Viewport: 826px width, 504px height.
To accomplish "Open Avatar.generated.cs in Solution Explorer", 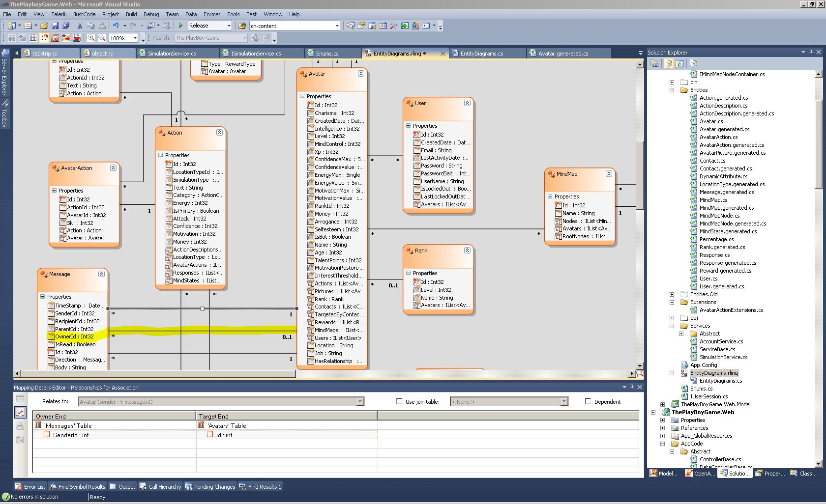I will 724,129.
